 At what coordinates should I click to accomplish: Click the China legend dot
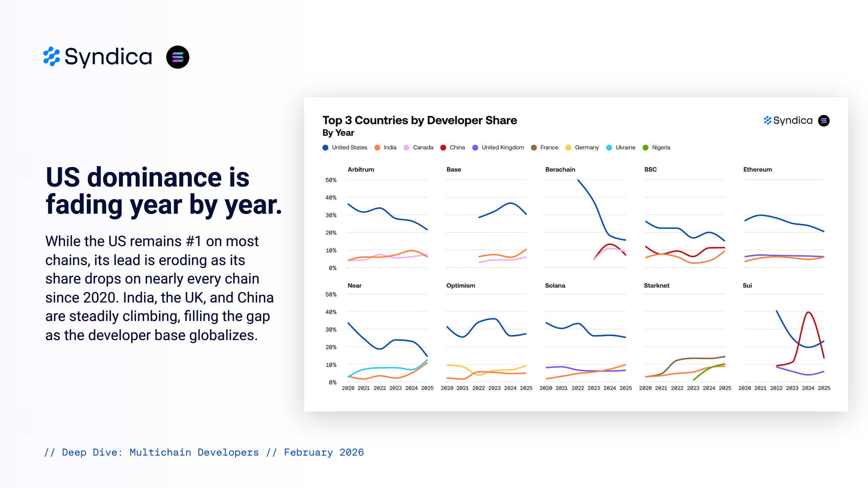[443, 147]
